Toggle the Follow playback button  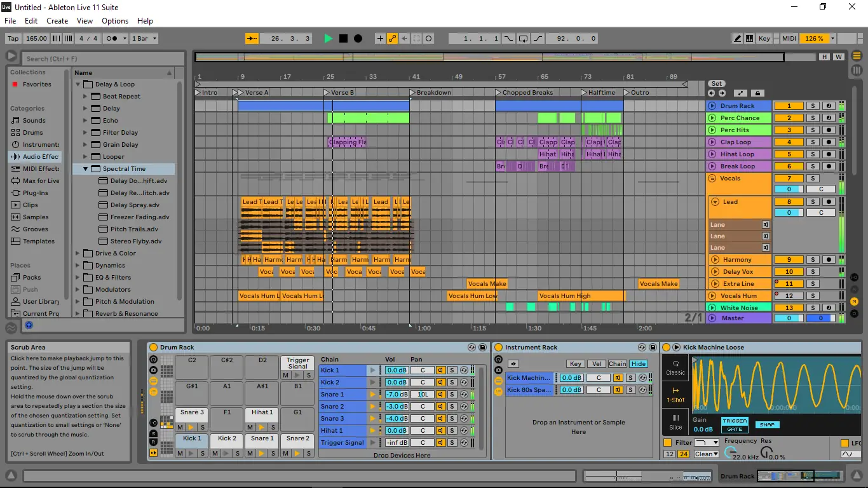pos(252,39)
